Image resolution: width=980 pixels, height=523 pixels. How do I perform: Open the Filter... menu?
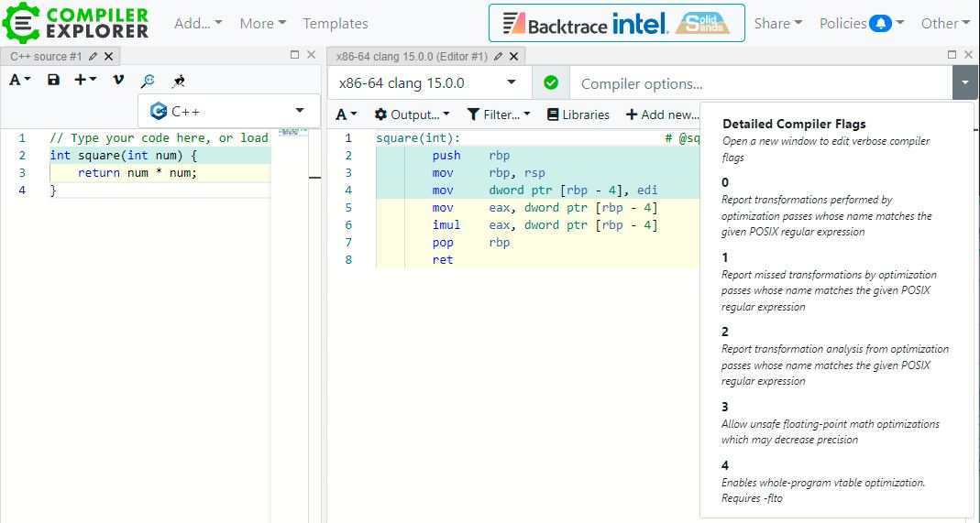click(x=498, y=114)
